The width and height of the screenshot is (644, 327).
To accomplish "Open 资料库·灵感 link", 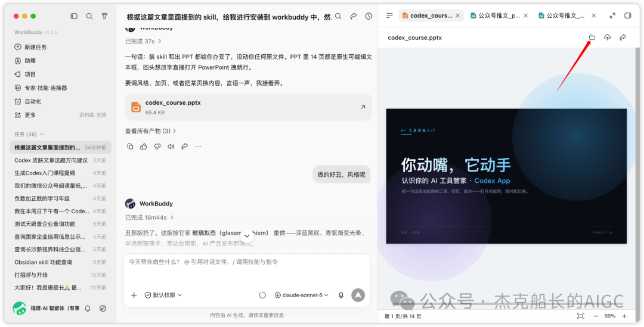I will click(92, 116).
